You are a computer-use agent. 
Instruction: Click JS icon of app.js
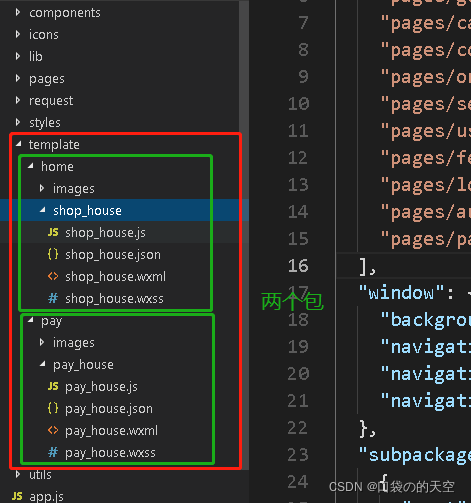(17, 496)
